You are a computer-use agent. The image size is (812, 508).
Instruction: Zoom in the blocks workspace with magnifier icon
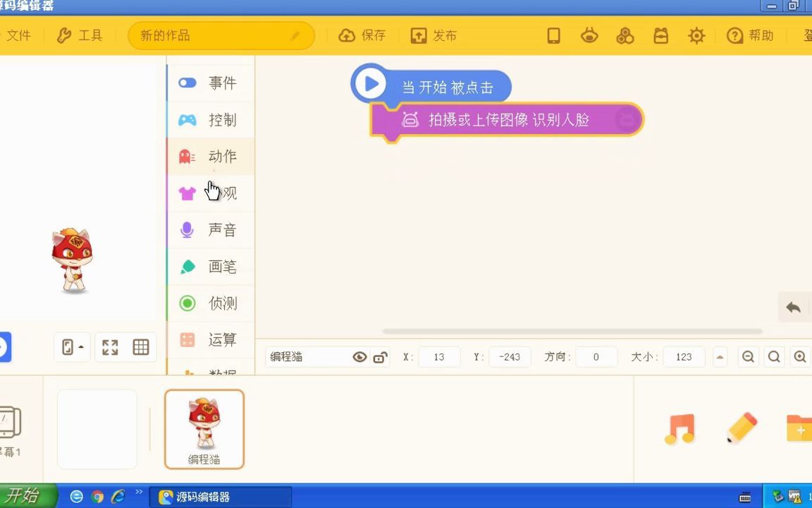(x=800, y=357)
